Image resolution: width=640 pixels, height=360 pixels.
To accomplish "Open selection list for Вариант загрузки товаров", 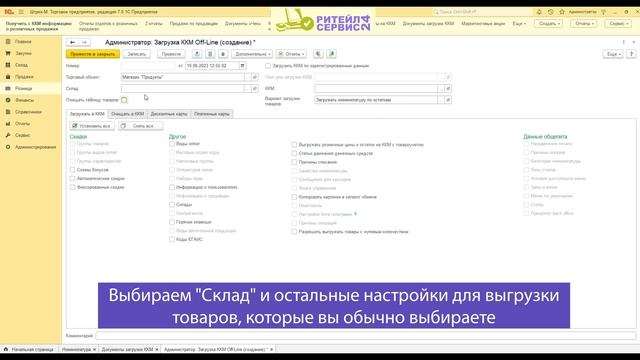I will (440, 100).
